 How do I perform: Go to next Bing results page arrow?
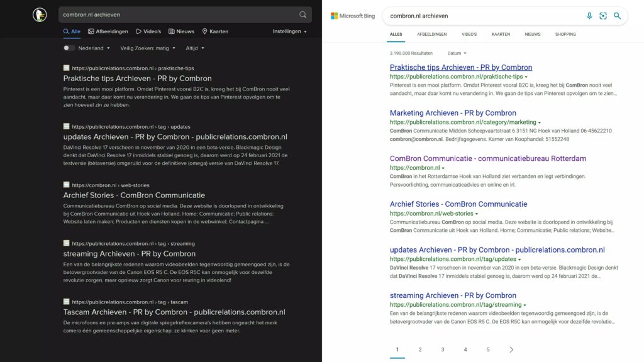(x=511, y=349)
